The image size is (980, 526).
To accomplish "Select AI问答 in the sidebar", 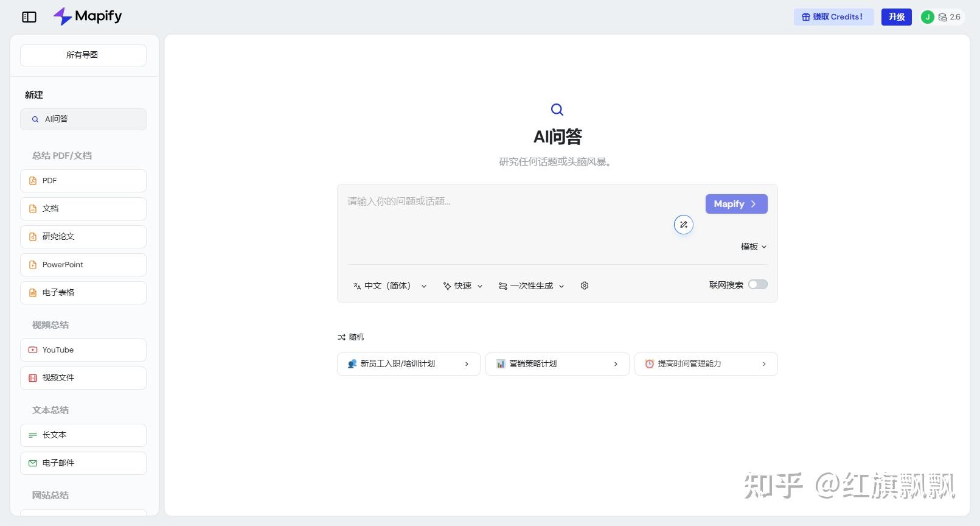I will [83, 119].
